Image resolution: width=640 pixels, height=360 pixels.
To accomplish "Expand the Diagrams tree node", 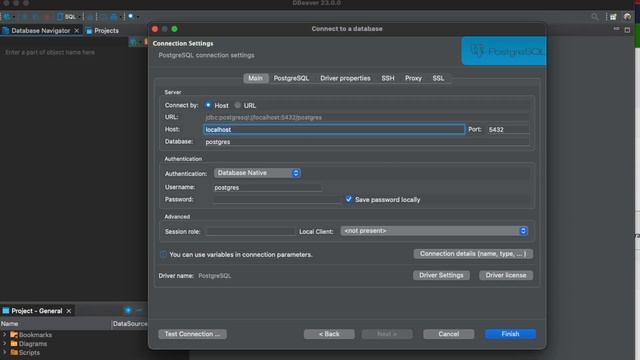I will coord(5,344).
